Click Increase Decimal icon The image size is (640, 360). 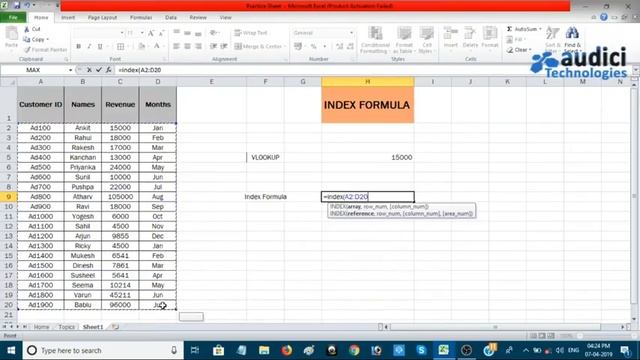pyautogui.click(x=340, y=47)
